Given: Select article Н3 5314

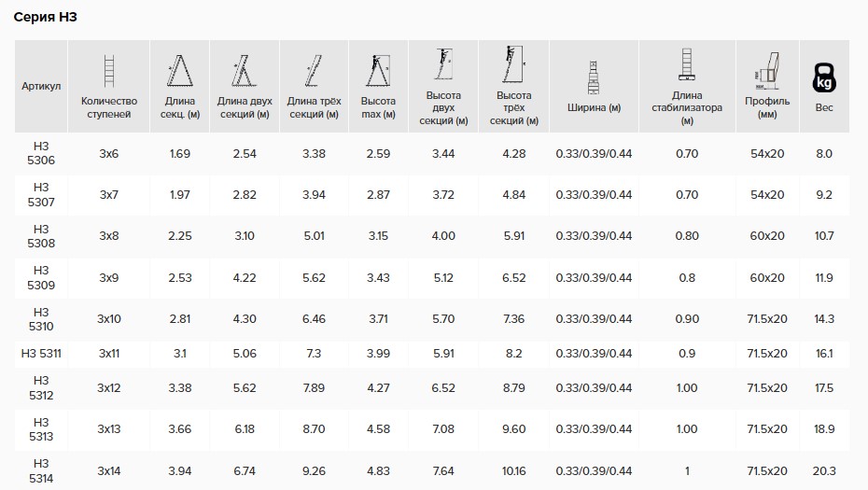Looking at the screenshot, I should click(41, 470).
